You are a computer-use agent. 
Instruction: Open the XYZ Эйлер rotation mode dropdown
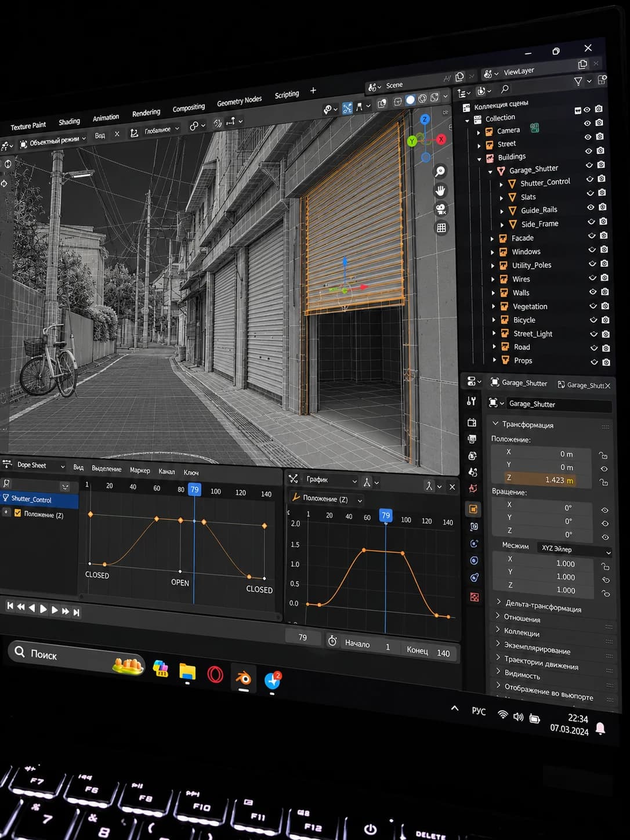coord(574,549)
